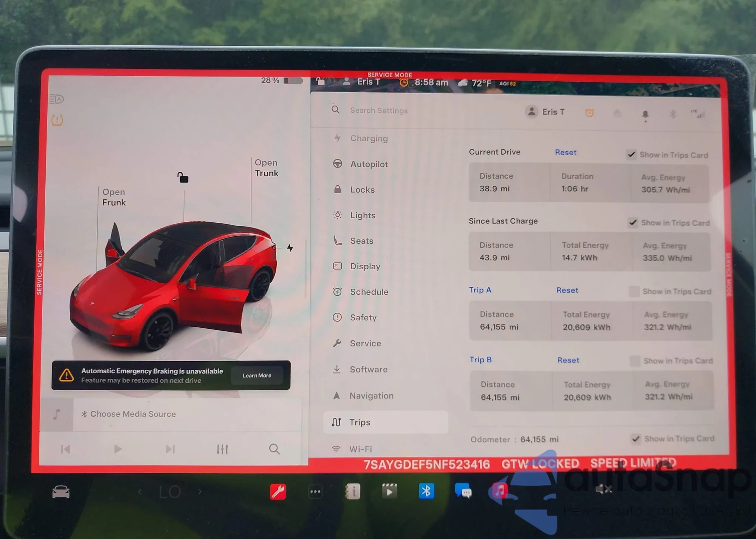Open the Autopilot settings menu
The width and height of the screenshot is (756, 539).
coord(369,164)
